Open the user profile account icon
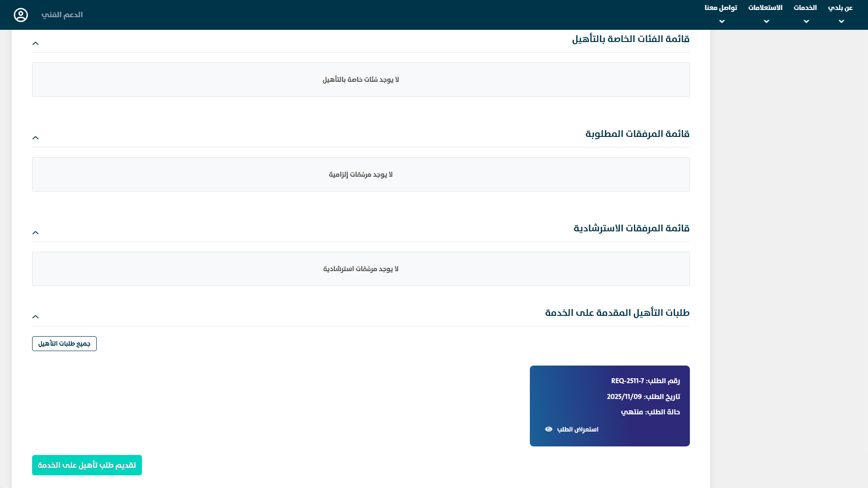The height and width of the screenshot is (488, 868). pyautogui.click(x=21, y=15)
